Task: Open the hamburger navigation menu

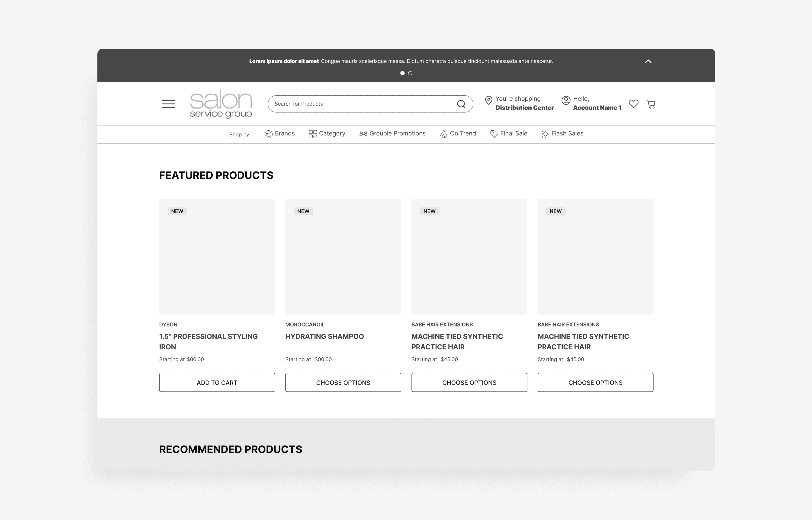Action: [x=168, y=104]
